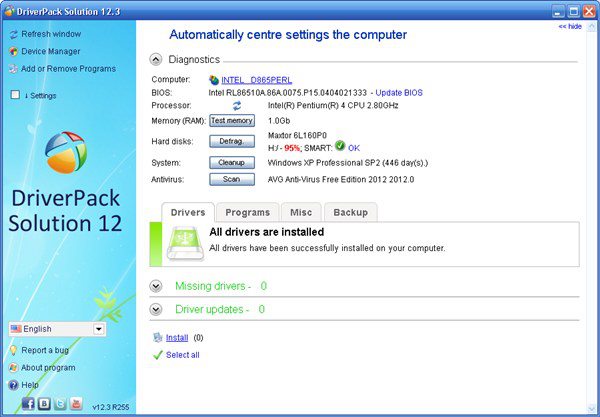600x417 pixels.
Task: Click the title bar DriverPack app icon
Action: coord(9,11)
